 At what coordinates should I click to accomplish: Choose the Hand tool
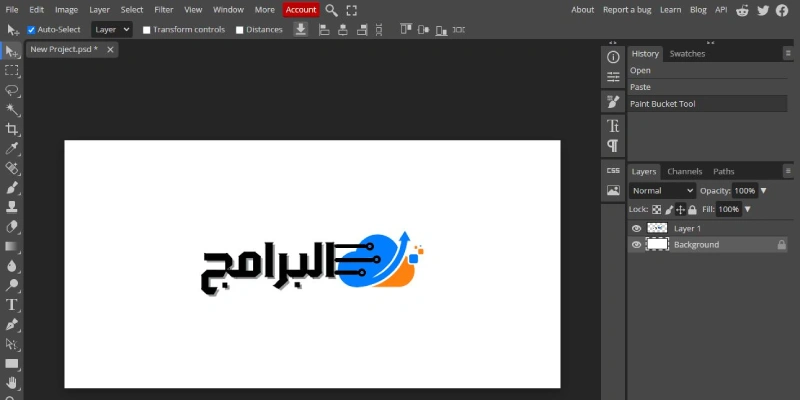coord(12,382)
